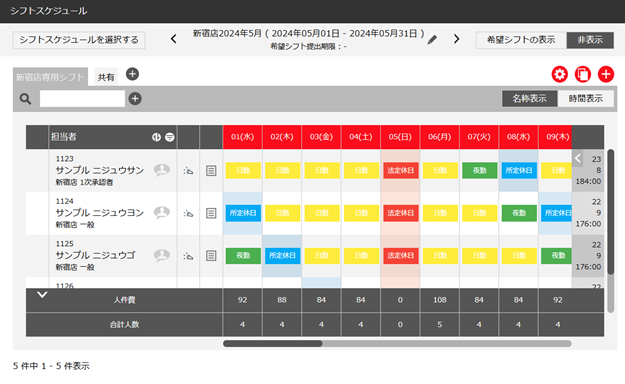Click the magnifier search icon
This screenshot has height=384, width=625.
tap(26, 99)
